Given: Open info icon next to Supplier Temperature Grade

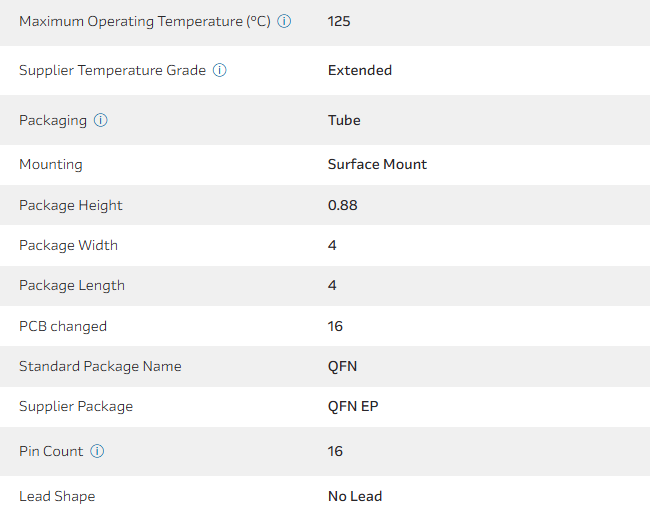Looking at the screenshot, I should pos(220,71).
